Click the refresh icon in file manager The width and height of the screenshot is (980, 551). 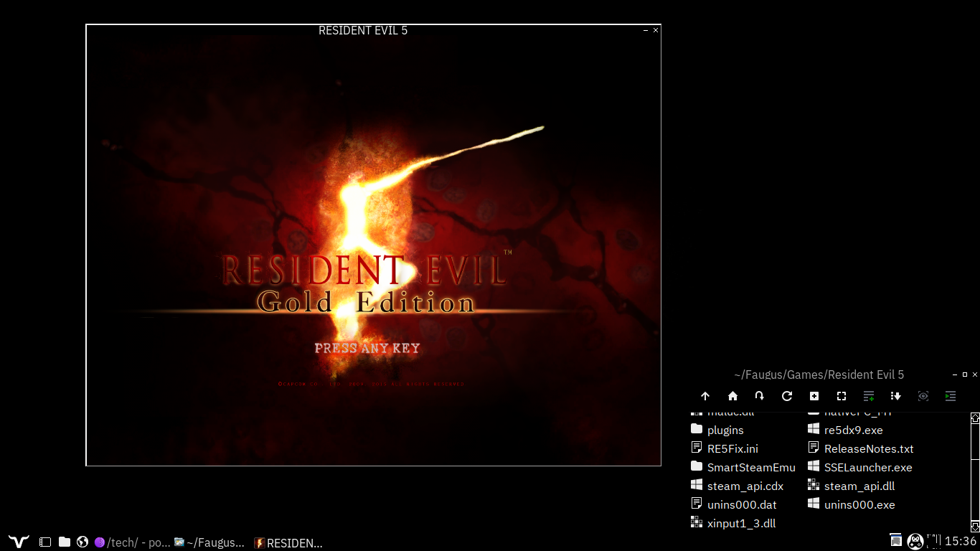pyautogui.click(x=787, y=396)
